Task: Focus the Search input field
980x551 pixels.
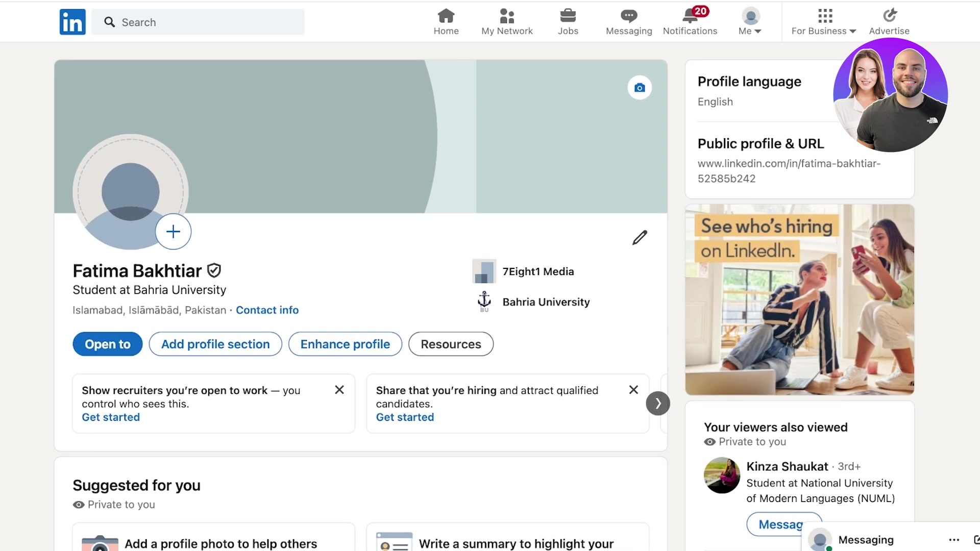Action: (198, 22)
